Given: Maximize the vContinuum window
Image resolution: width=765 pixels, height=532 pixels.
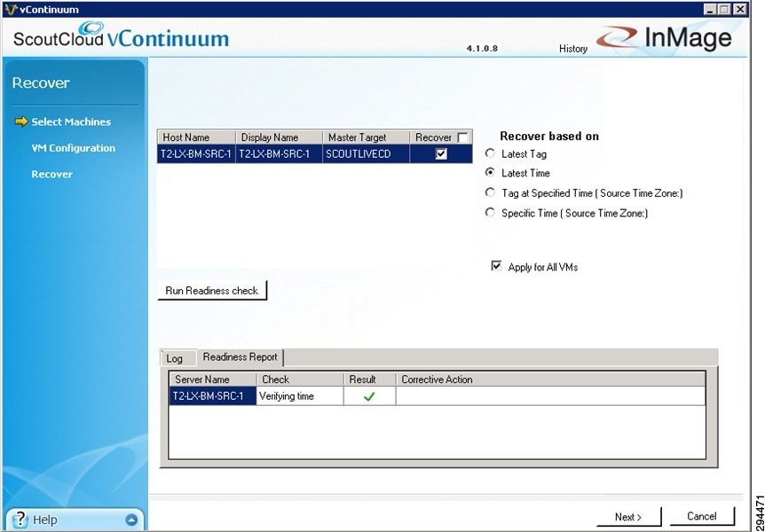Looking at the screenshot, I should pyautogui.click(x=724, y=9).
